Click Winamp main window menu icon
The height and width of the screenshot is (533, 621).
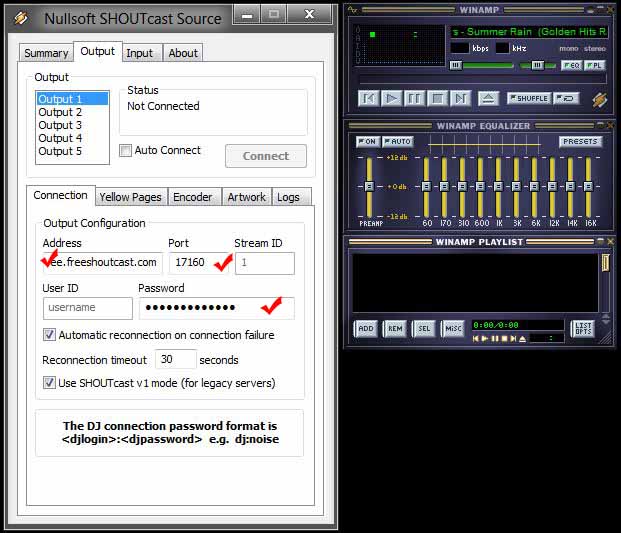click(352, 10)
